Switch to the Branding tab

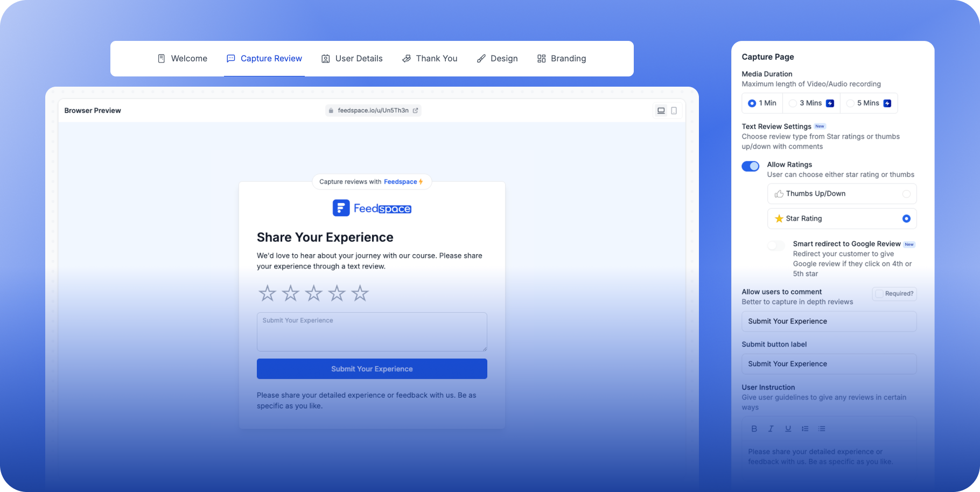(x=562, y=59)
